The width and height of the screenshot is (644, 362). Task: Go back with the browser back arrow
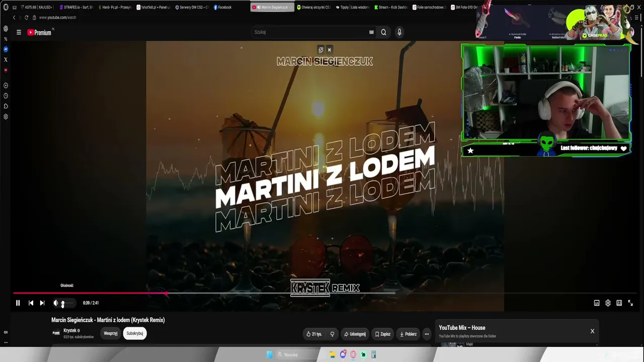coord(14,18)
